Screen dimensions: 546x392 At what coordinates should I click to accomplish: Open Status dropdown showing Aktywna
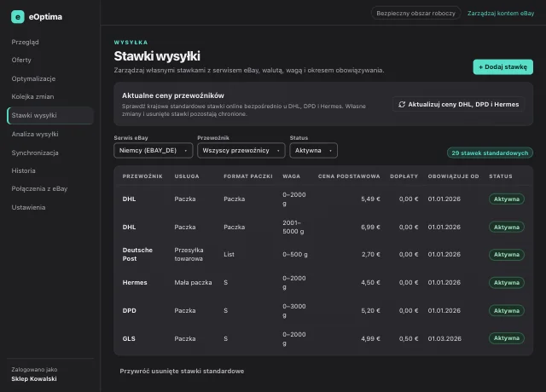coord(313,151)
